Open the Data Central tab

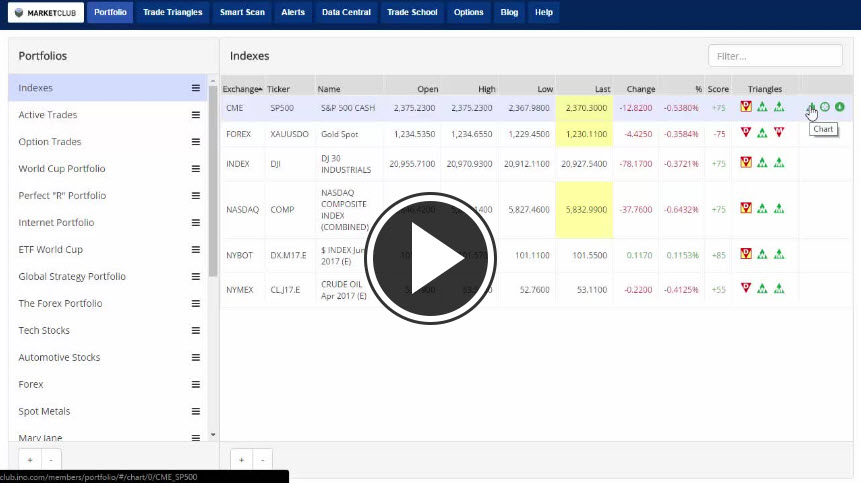coord(346,12)
